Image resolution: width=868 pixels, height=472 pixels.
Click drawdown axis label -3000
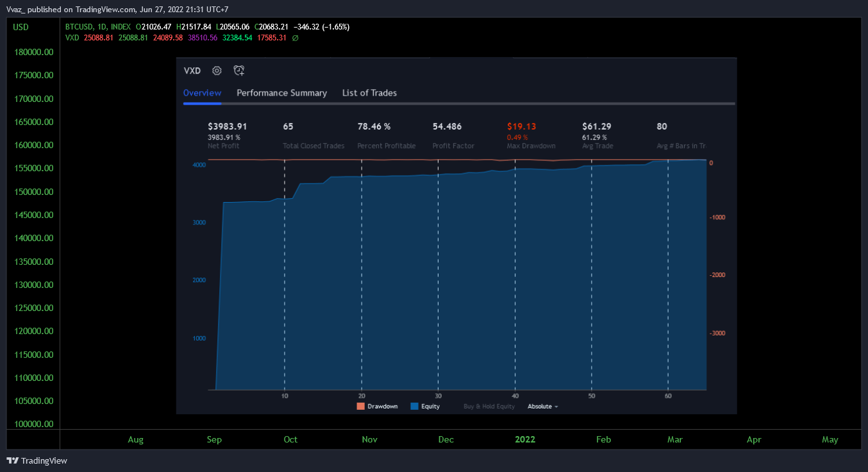(x=717, y=333)
